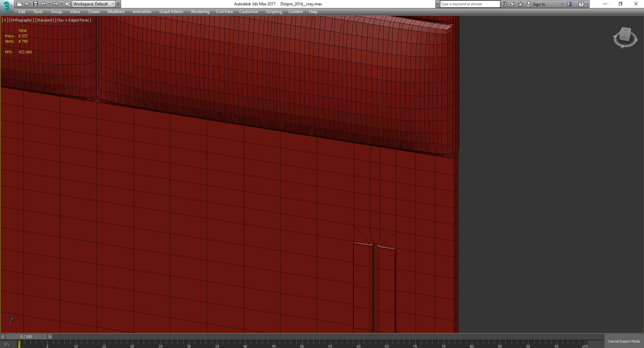The image size is (644, 348).
Task: Expand the InfoCenter search box arrow
Action: (x=437, y=4)
